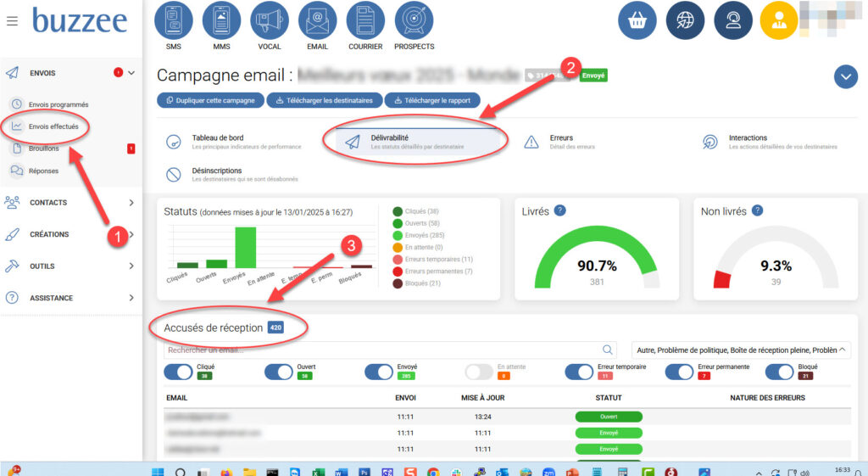Click Dupliquer cette campagne button

click(x=210, y=100)
